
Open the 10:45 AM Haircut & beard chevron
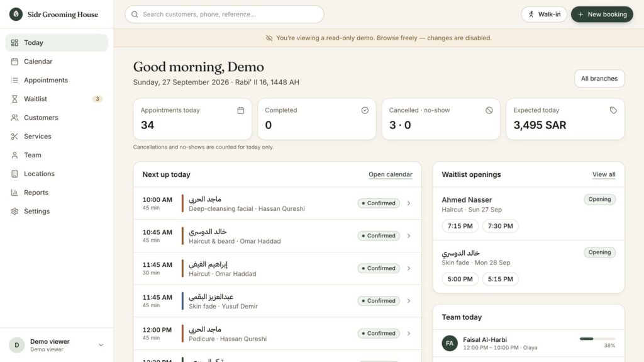pyautogui.click(x=409, y=235)
